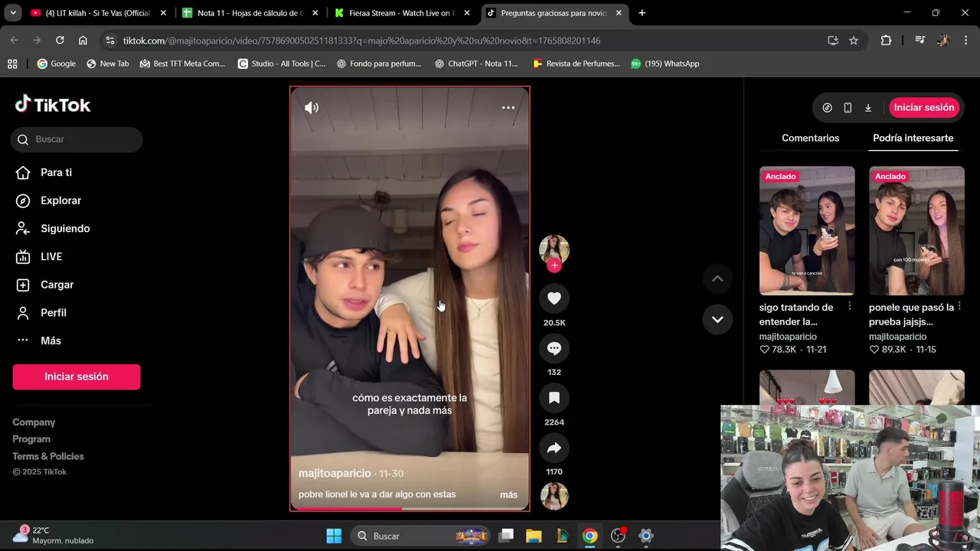This screenshot has width=980, height=551.
Task: Go back in browser
Action: coord(14,41)
